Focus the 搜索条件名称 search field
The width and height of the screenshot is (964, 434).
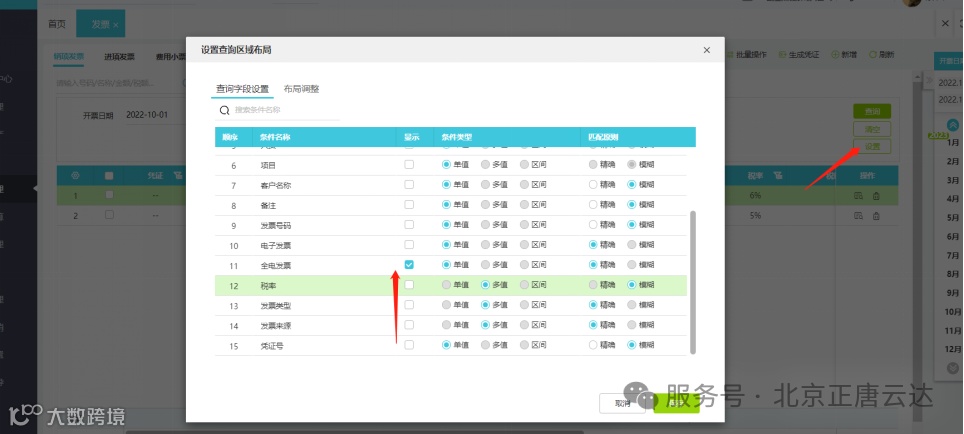coord(285,110)
